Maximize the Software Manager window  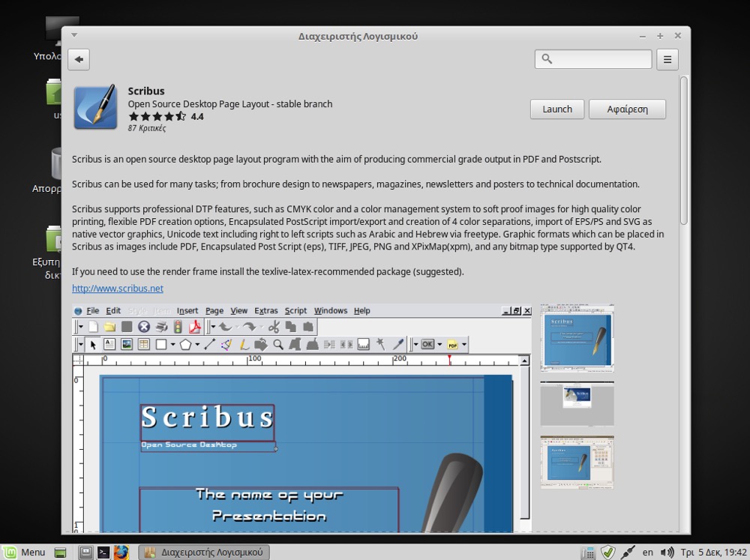coord(660,36)
